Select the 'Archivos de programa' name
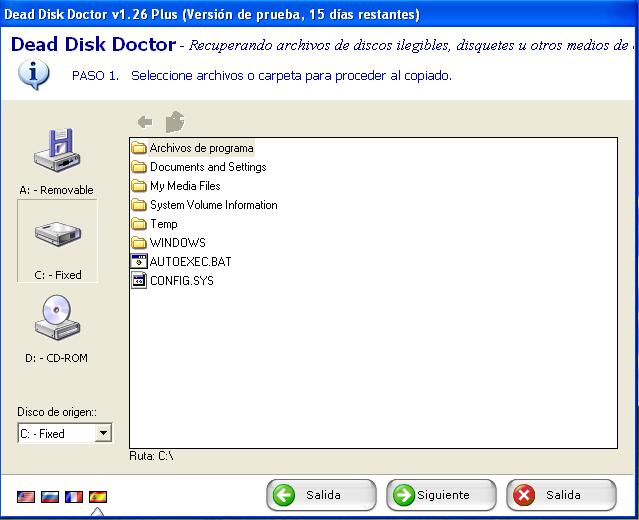 coord(201,148)
